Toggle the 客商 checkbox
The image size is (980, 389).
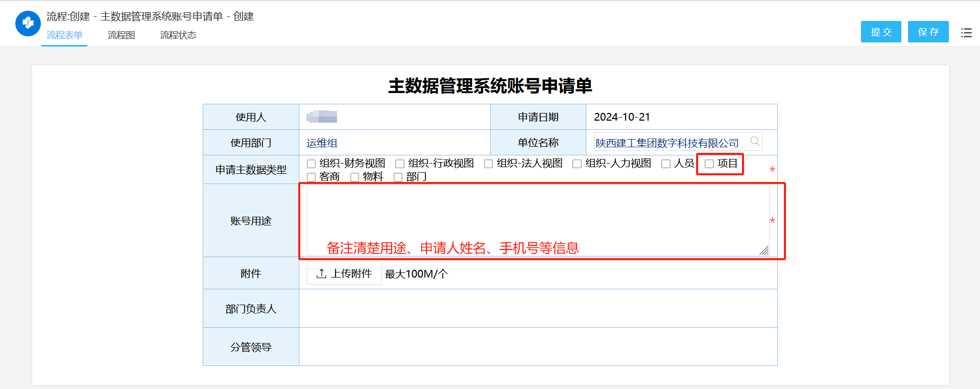click(x=311, y=177)
